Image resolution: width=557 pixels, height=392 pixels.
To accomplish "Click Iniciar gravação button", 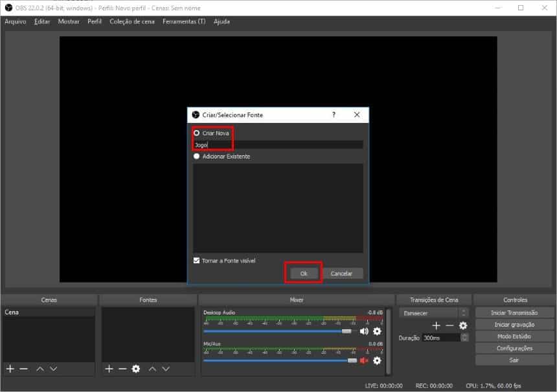I will (x=514, y=325).
